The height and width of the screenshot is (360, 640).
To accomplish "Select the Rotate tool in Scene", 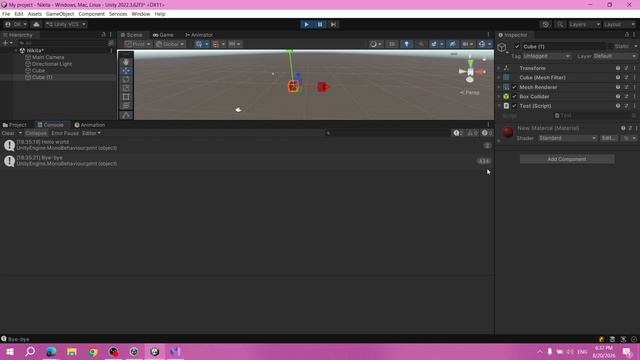I will coord(126,80).
